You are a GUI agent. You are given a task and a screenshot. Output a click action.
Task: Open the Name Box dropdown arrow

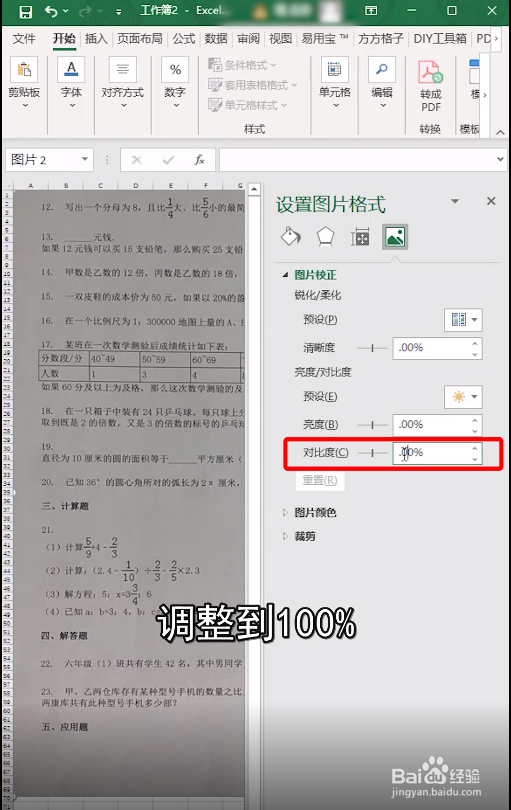click(x=85, y=159)
